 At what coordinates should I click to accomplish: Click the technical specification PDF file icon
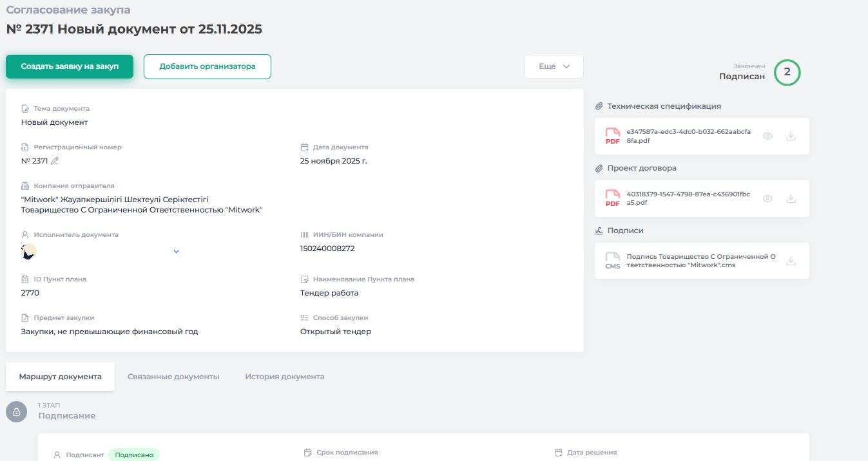pos(612,136)
